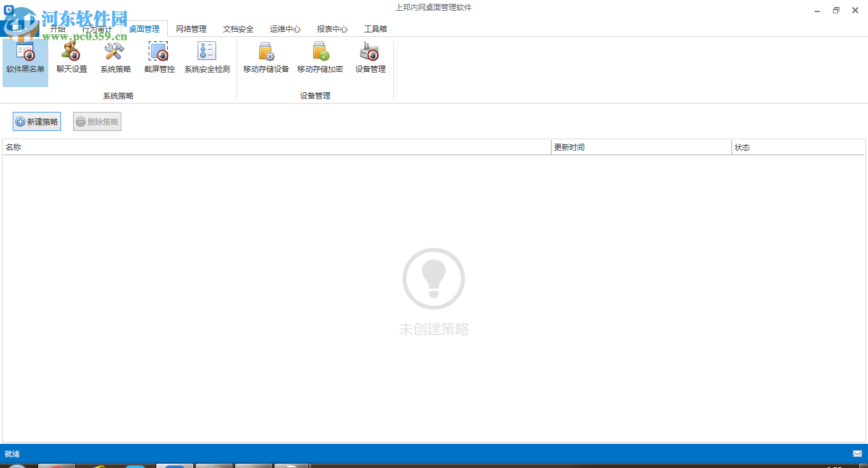Viewport: 868px width, 468px height.
Task: Click the 更新时间 column header
Action: pos(569,147)
